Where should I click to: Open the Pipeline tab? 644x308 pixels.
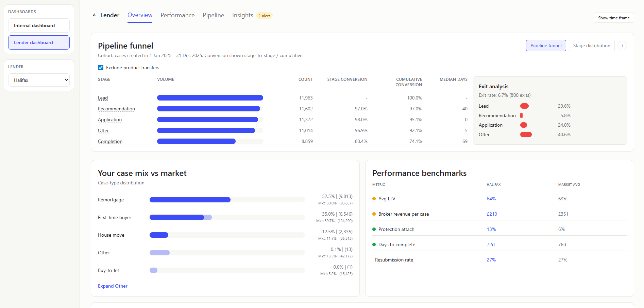point(213,15)
